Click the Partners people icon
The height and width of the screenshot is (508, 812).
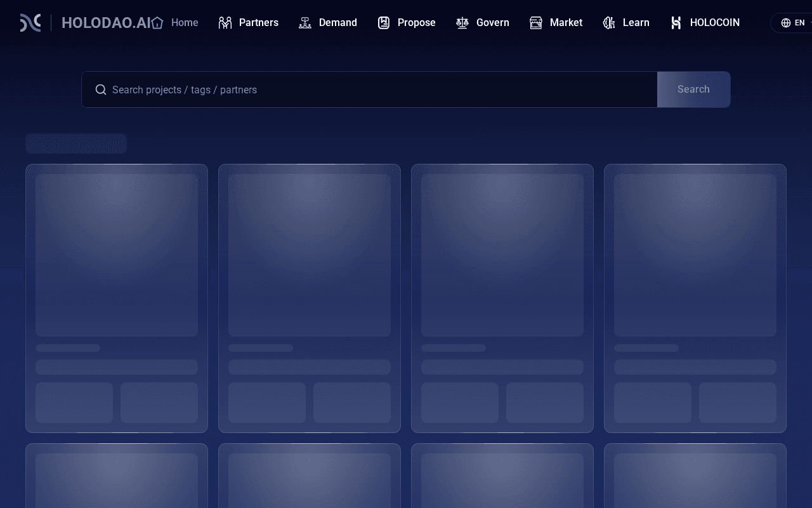click(x=225, y=23)
